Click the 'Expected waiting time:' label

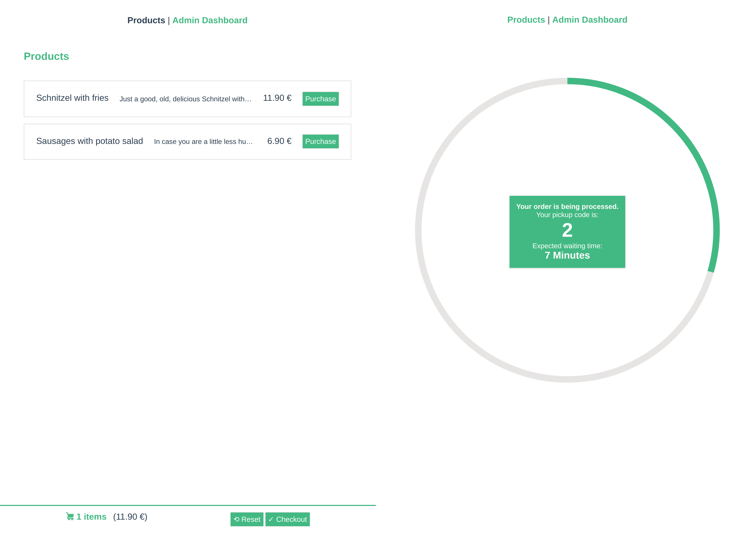coord(567,246)
